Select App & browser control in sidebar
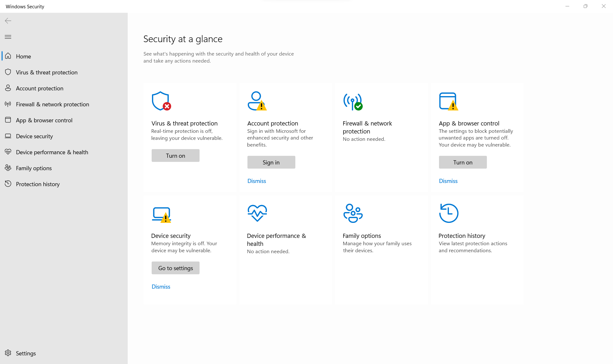Image resolution: width=613 pixels, height=364 pixels. [64, 120]
